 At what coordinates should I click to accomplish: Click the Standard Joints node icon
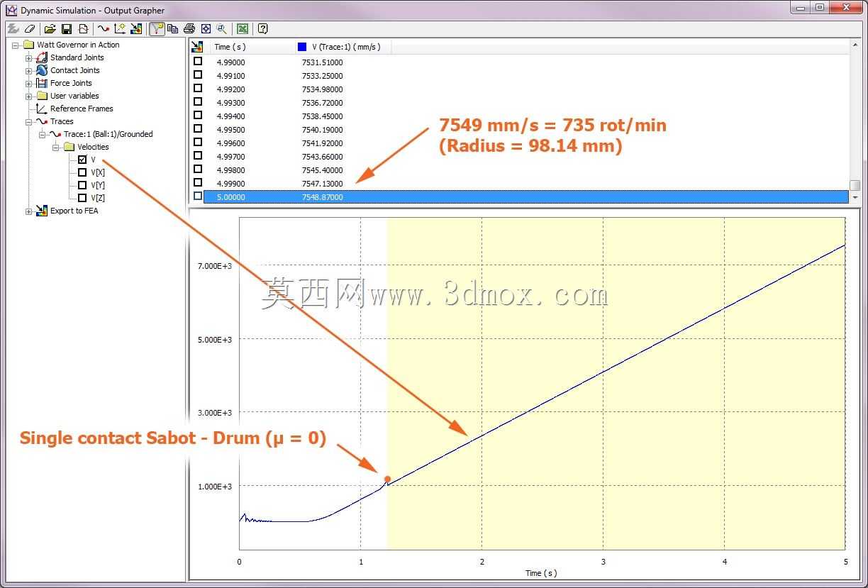tap(42, 57)
